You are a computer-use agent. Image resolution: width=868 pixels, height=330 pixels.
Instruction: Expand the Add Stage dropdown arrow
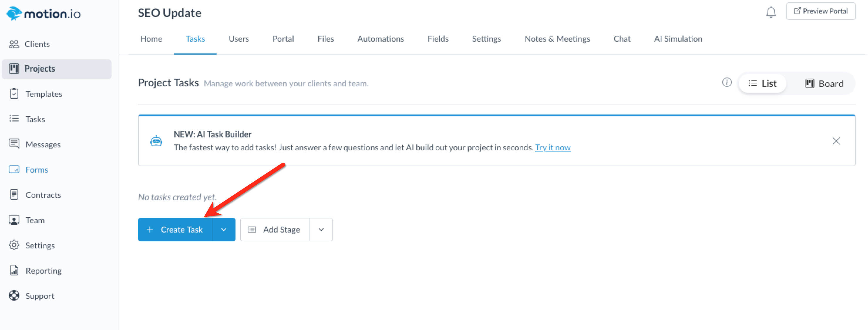pyautogui.click(x=321, y=230)
